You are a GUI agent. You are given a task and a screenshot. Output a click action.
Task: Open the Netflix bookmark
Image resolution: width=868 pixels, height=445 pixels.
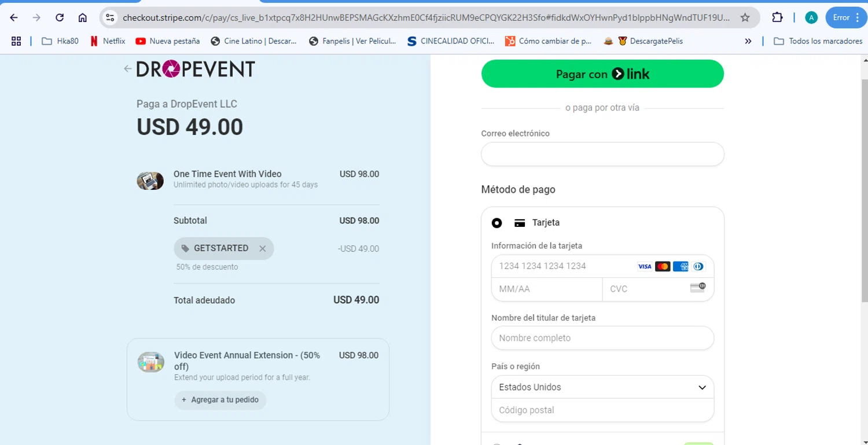[108, 41]
